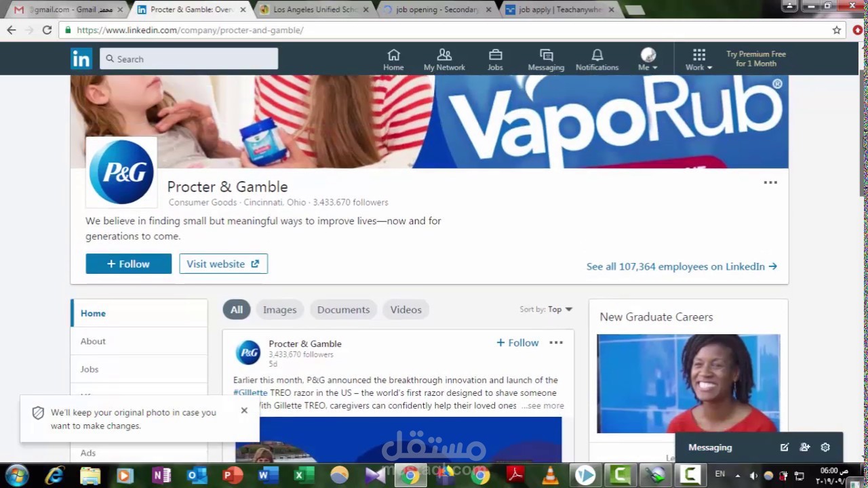Switch to the job apply Teachanywhere tab
Screen dimensions: 868x488
[x=559, y=9]
